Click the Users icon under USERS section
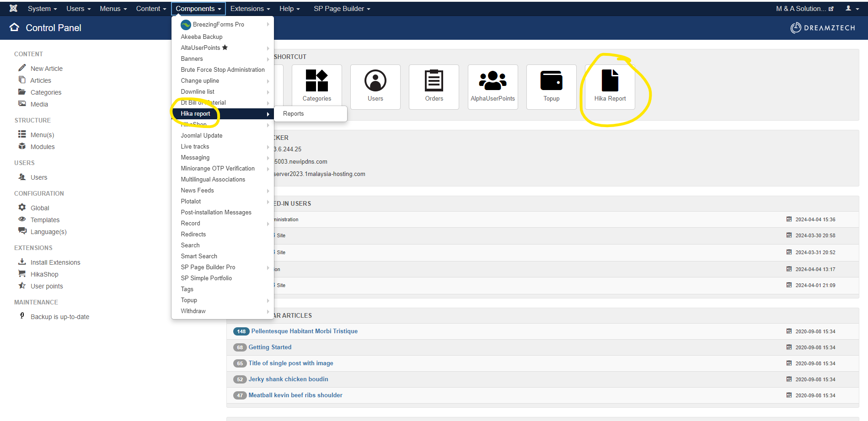 (x=22, y=177)
